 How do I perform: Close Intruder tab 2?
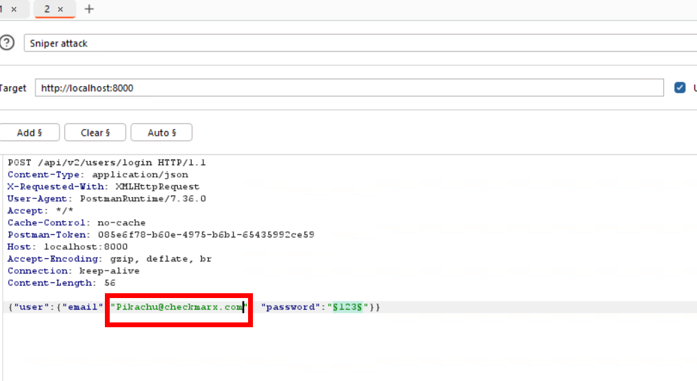(x=60, y=9)
